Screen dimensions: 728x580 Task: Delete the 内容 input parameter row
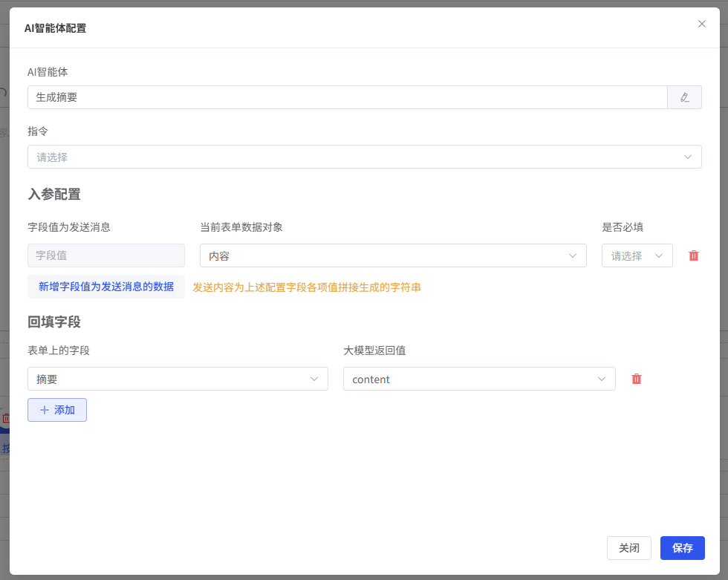pos(694,255)
